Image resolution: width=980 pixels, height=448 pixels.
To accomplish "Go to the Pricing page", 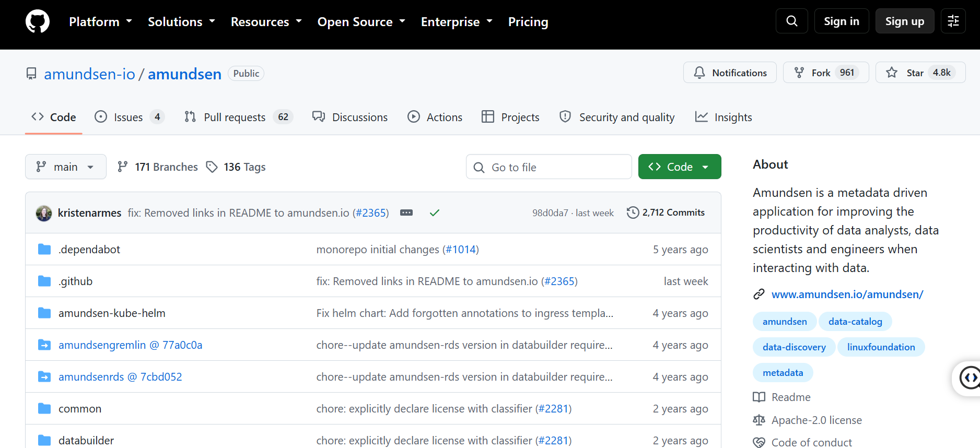I will coord(528,21).
